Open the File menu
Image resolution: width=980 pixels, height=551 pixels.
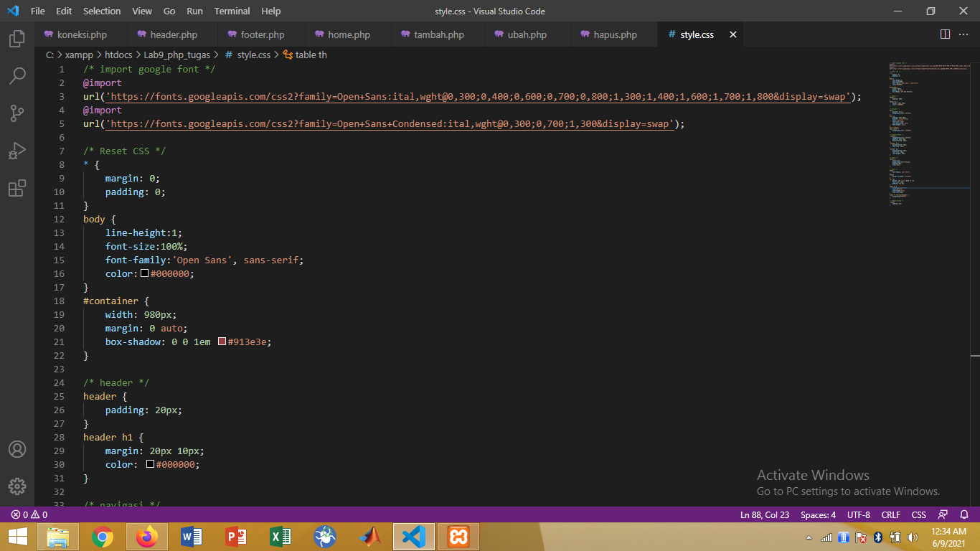click(x=38, y=11)
